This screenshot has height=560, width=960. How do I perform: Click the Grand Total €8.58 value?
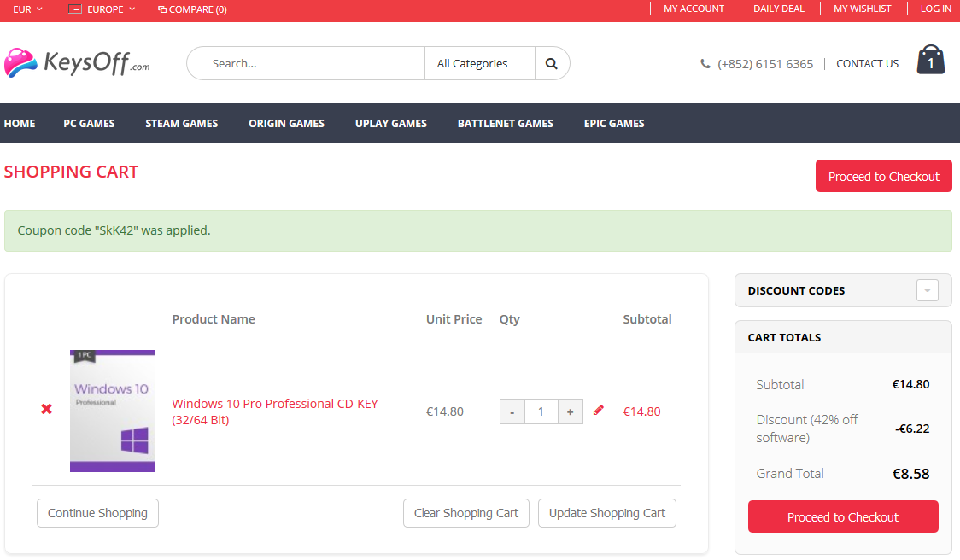(x=910, y=474)
